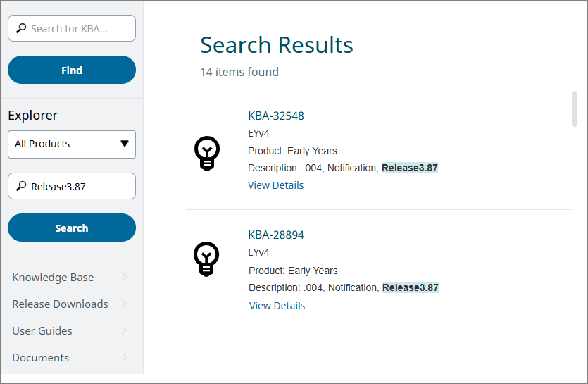Click the lightbulb icon beside KBA-32548

[x=206, y=153]
